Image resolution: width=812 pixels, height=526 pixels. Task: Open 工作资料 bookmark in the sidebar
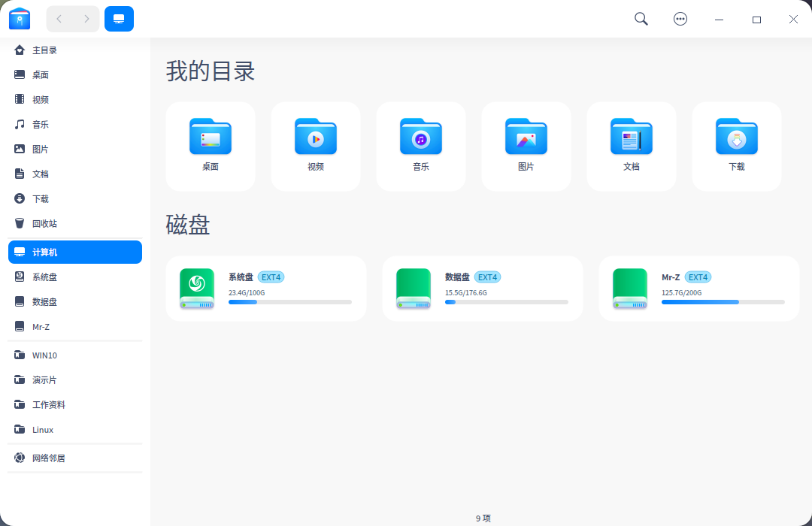[x=75, y=405]
